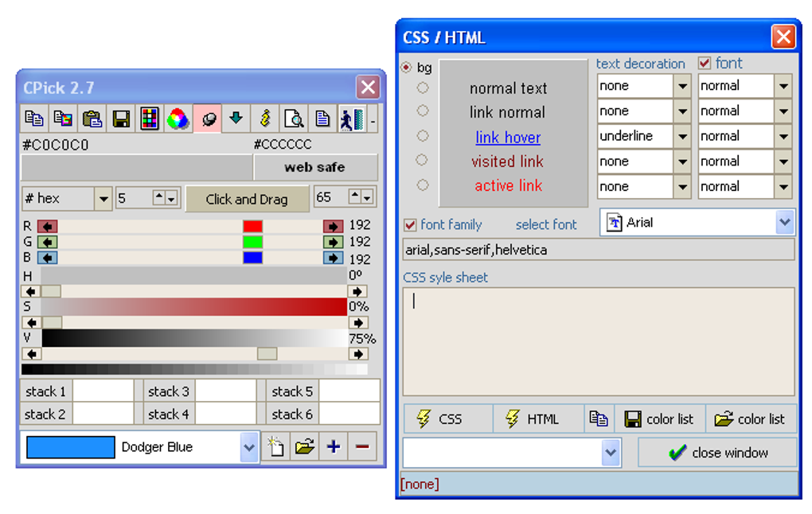
Task: Decrease the 65 stepper value
Action: click(x=367, y=198)
